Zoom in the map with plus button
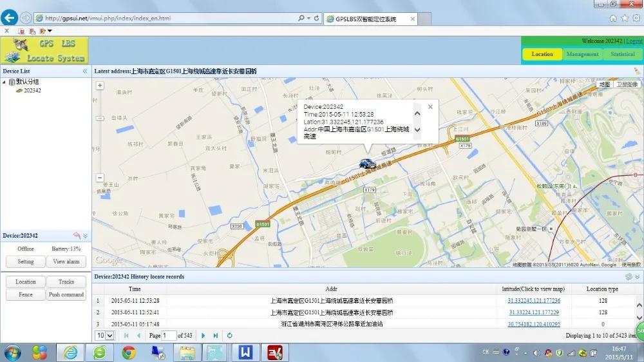 (100, 86)
